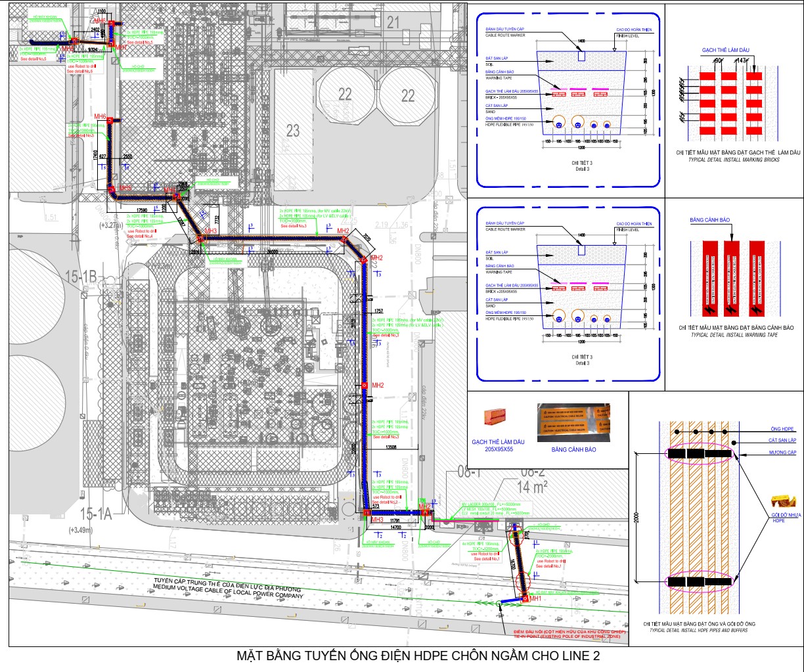Click the "See detail No.4" reference text
This screenshot has width=804, height=672.
point(139,236)
